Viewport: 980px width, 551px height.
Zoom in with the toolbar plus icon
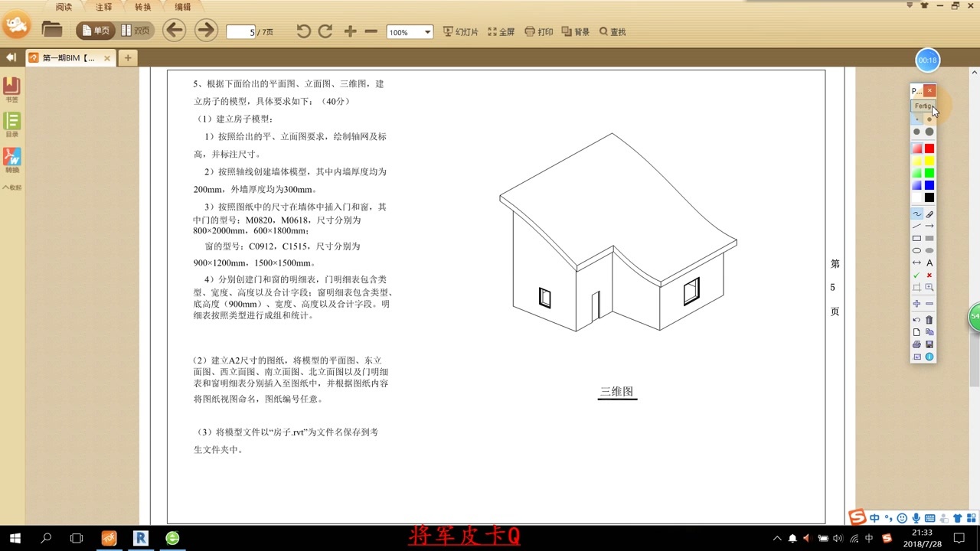click(350, 31)
